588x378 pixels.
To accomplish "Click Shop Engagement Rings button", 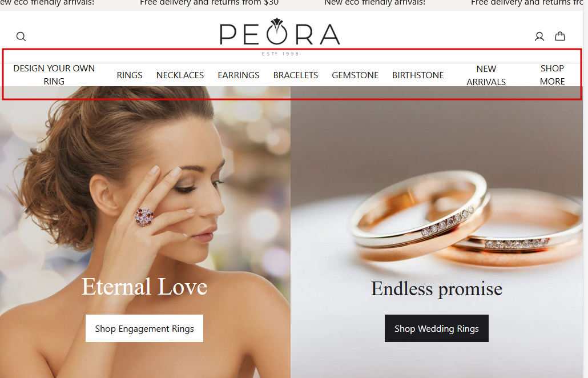I will tap(144, 328).
